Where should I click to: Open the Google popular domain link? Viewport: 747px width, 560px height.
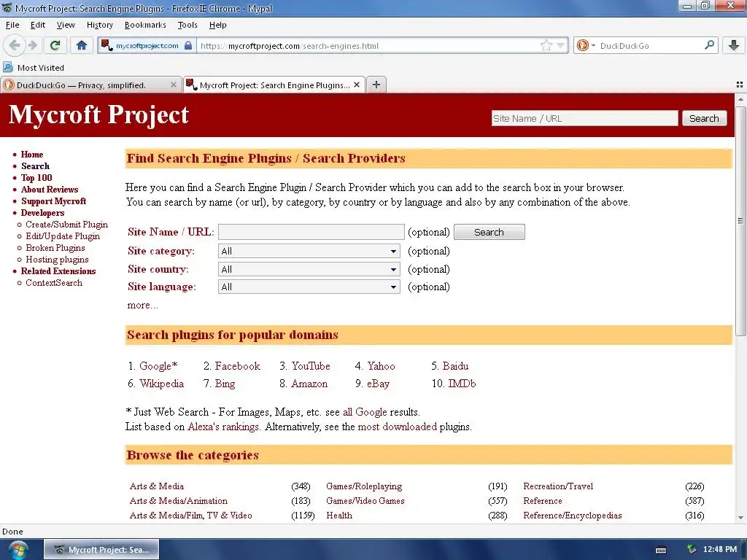pos(158,366)
